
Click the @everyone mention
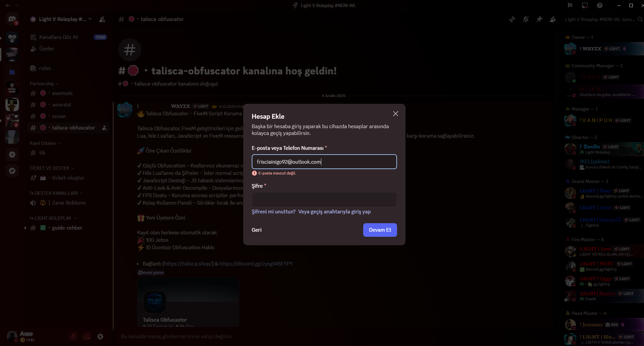pyautogui.click(x=151, y=273)
